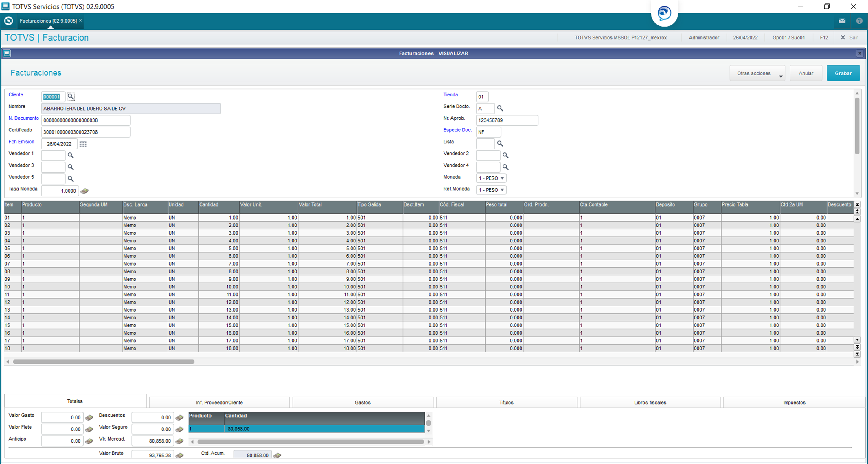The height and width of the screenshot is (464, 868).
Task: Focus the Cliente code field
Action: 53,97
